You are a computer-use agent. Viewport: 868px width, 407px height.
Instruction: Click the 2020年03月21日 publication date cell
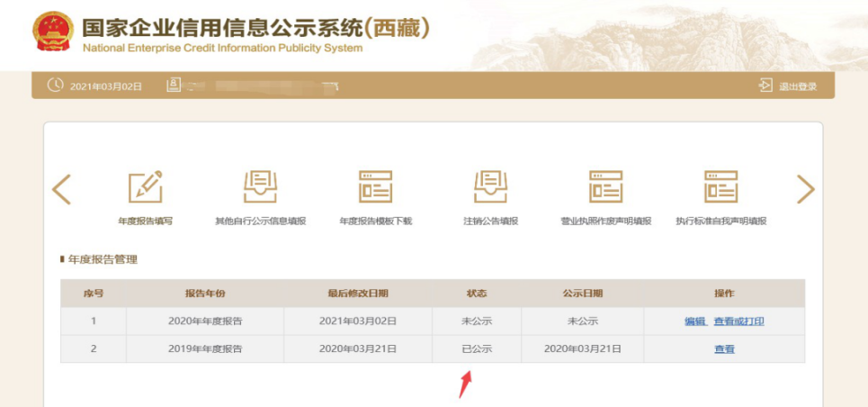tap(582, 348)
